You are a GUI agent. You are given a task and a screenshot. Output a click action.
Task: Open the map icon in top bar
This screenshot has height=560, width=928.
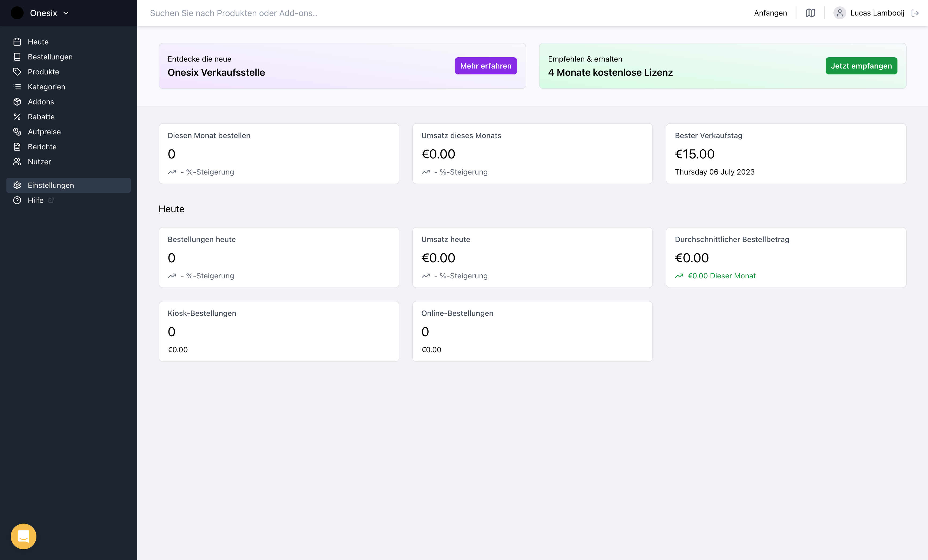[x=810, y=13]
